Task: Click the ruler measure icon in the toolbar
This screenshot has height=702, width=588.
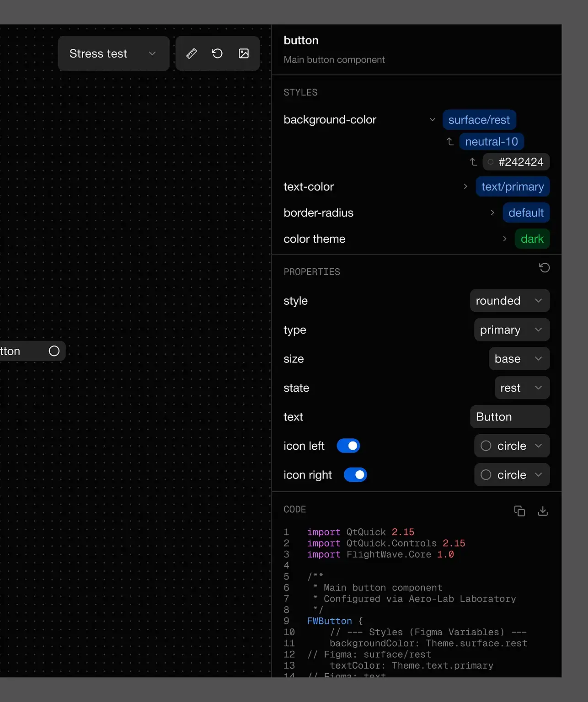Action: [x=192, y=53]
